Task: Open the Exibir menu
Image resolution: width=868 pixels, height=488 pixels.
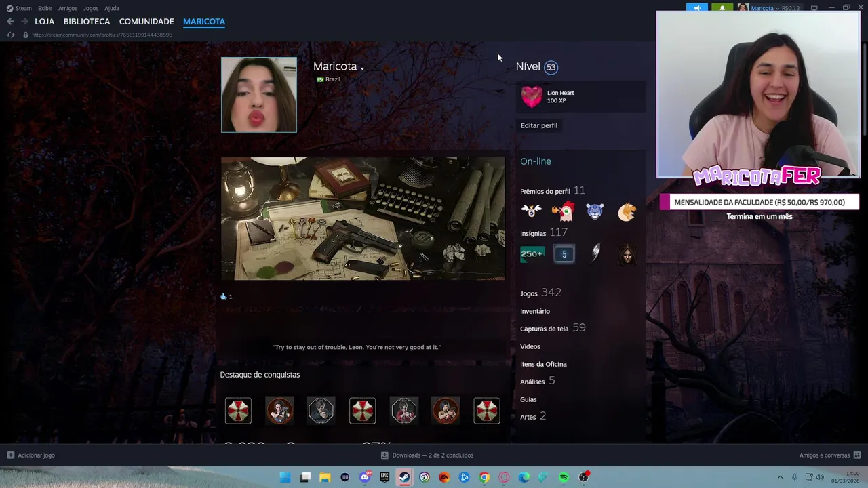Action: [45, 8]
